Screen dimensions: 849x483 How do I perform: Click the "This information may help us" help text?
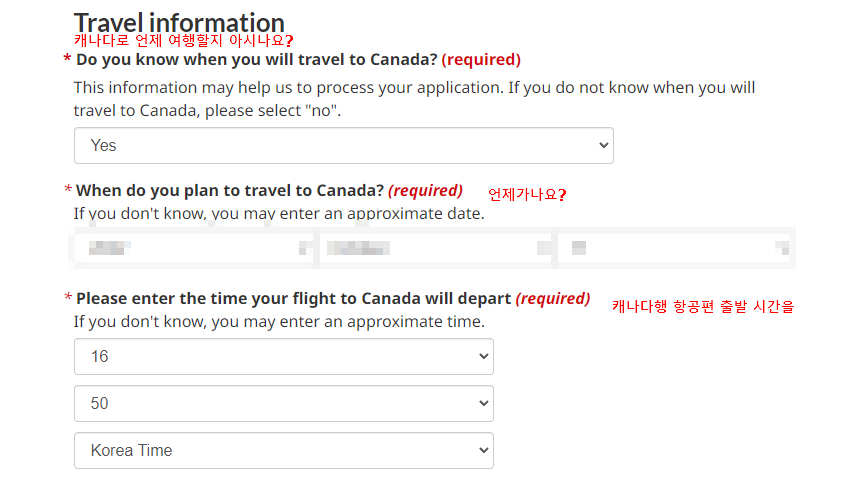click(x=414, y=99)
